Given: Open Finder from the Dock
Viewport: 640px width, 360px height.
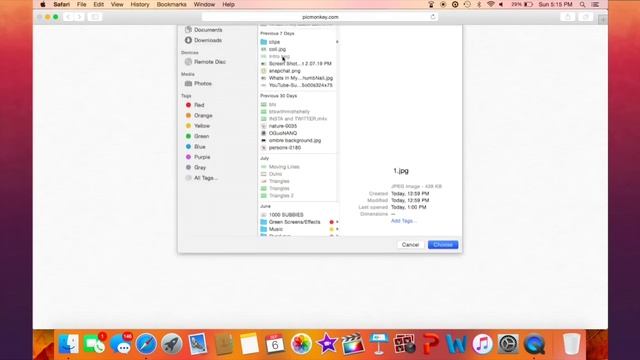Looking at the screenshot, I should (x=69, y=344).
